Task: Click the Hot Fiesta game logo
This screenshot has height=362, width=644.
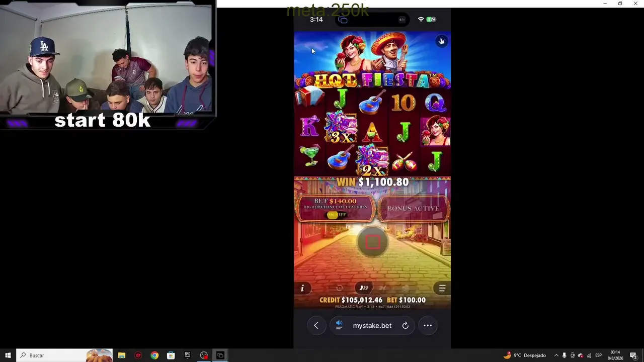Action: (x=372, y=80)
